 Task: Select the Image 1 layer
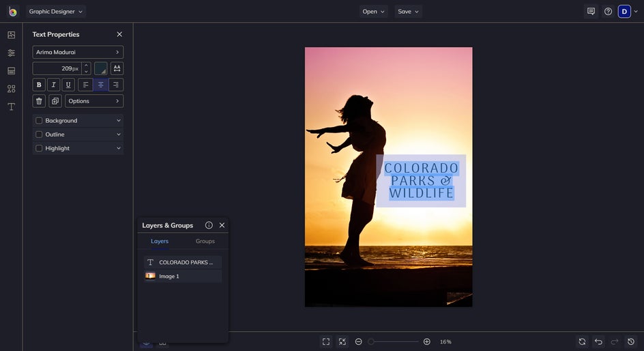(183, 276)
